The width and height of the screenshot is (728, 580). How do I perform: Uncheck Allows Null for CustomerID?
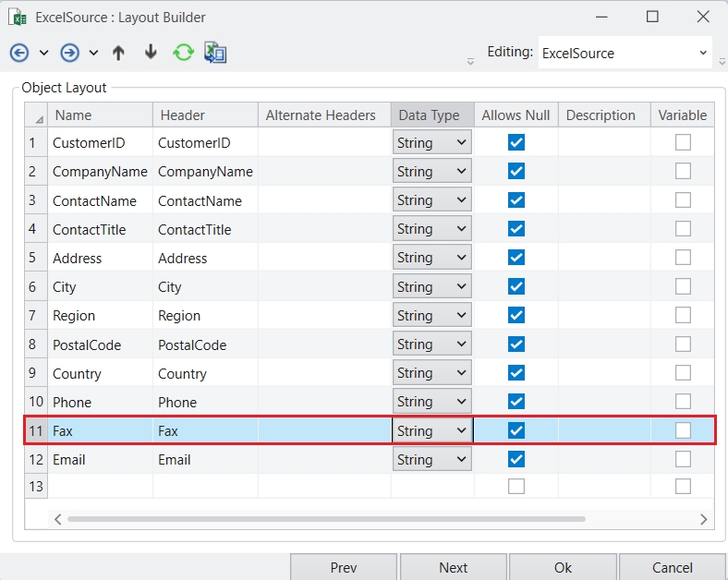click(x=516, y=142)
